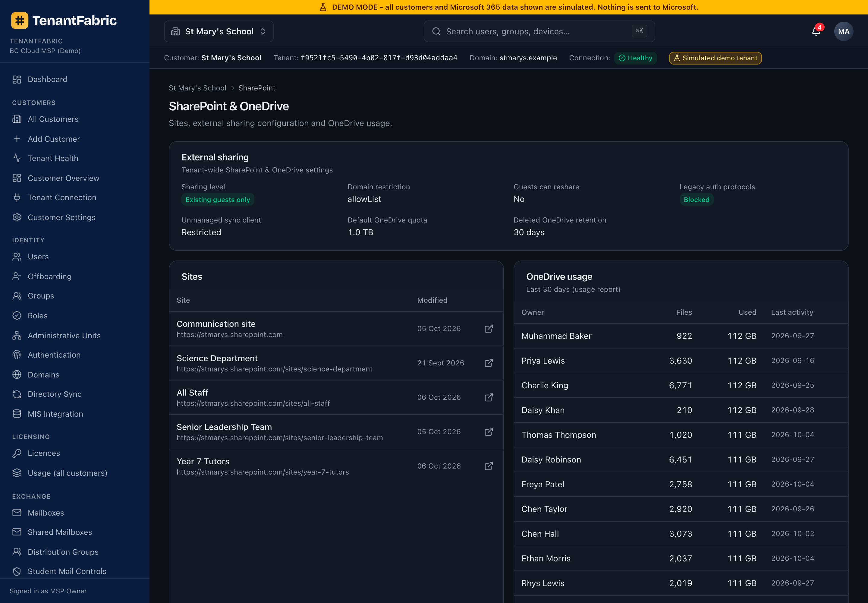Click the Blocked legacy auth badge
This screenshot has height=603, width=868.
click(696, 200)
